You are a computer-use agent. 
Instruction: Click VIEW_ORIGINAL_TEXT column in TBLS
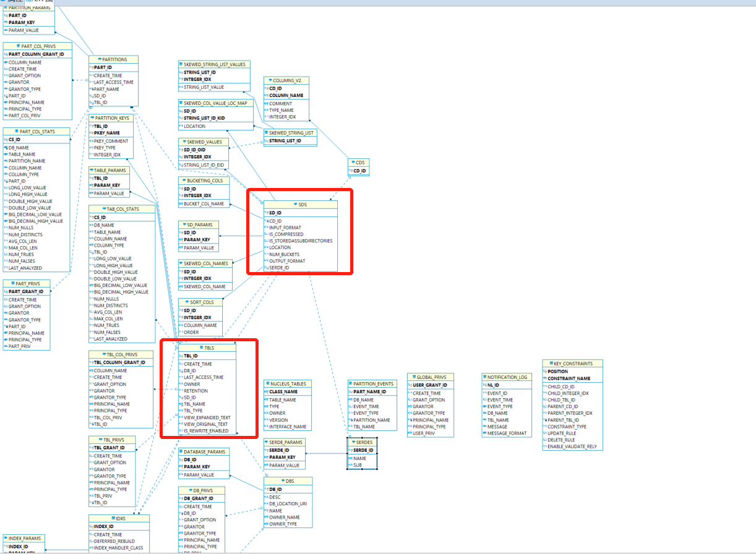205,424
